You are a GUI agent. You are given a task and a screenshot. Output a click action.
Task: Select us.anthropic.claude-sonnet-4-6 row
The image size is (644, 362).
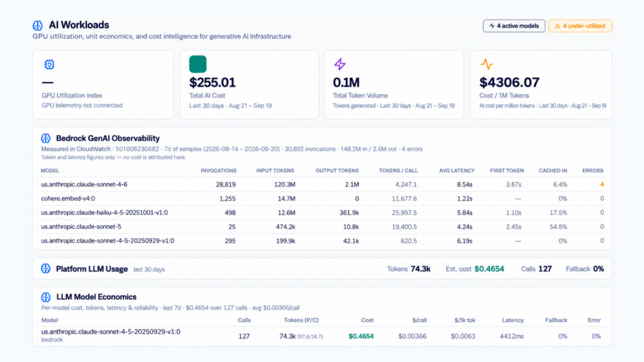pos(322,185)
